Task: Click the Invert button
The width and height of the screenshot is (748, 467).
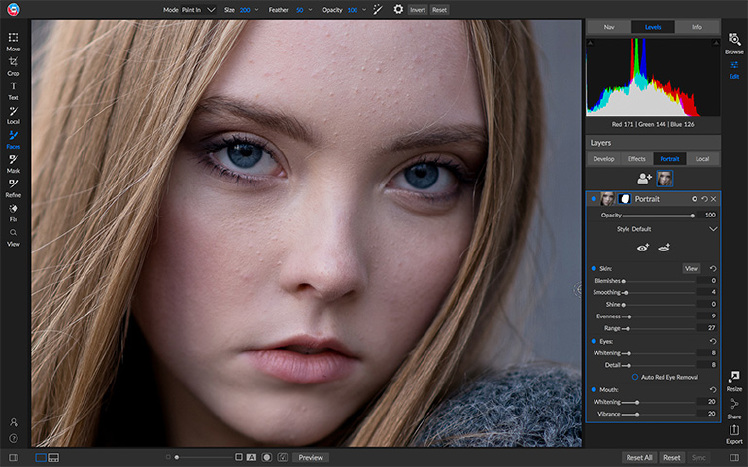Action: pyautogui.click(x=417, y=10)
